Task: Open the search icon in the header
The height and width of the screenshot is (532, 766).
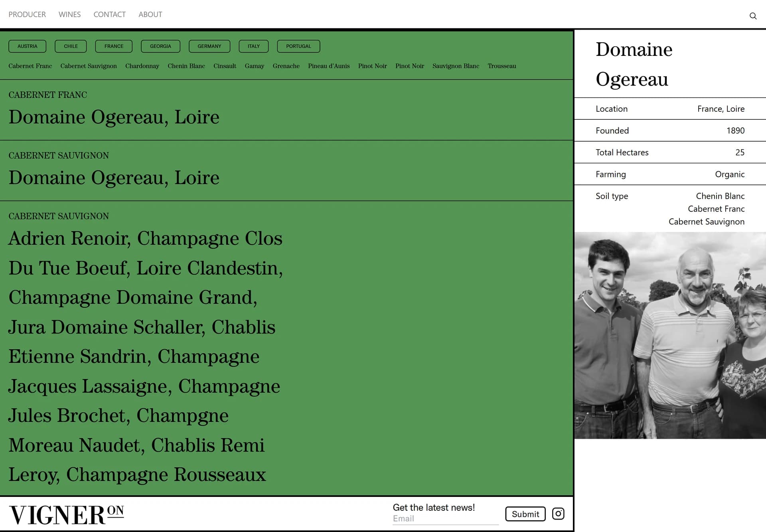Action: [753, 16]
